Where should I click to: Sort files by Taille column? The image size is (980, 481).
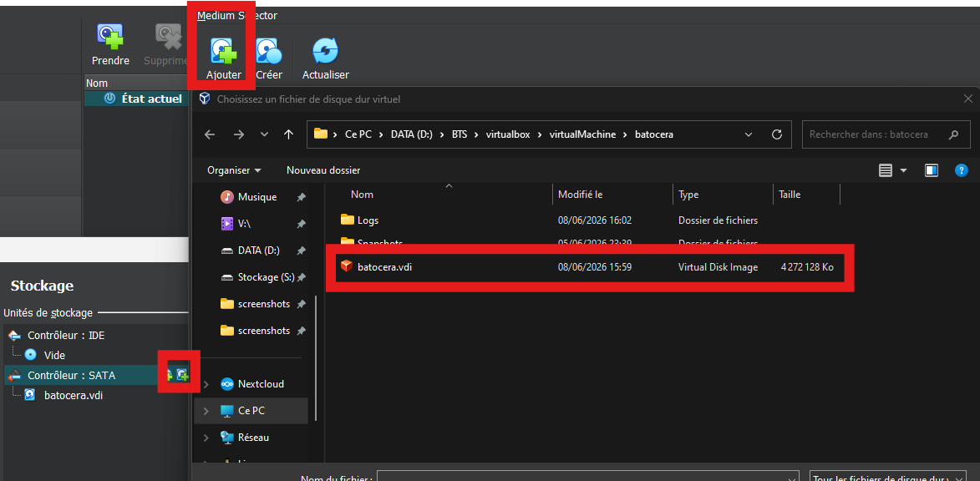807,195
